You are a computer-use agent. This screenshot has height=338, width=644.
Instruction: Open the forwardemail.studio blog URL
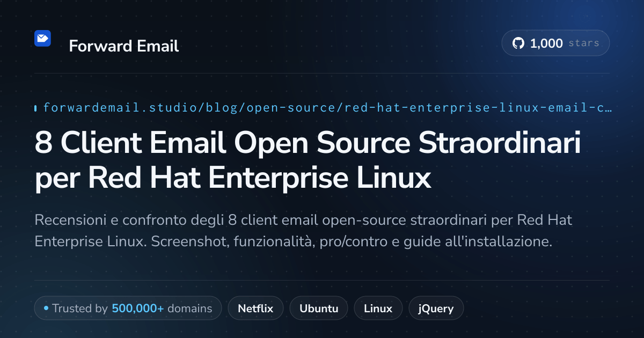(327, 108)
